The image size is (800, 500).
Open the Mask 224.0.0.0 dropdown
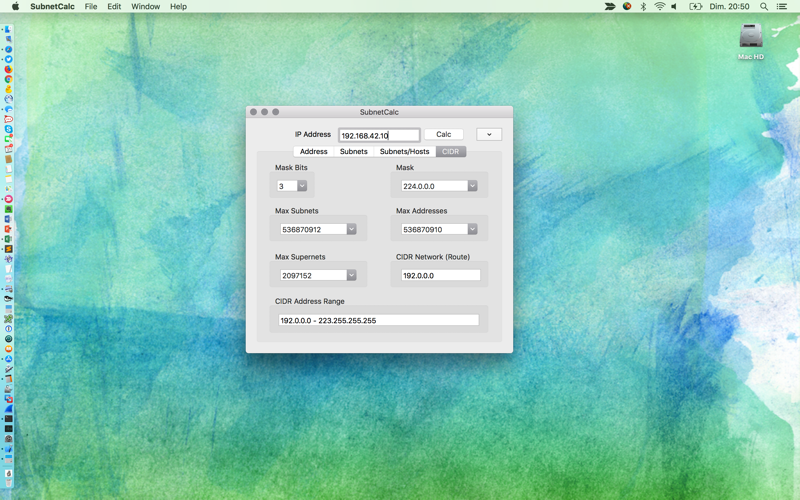[x=472, y=186]
